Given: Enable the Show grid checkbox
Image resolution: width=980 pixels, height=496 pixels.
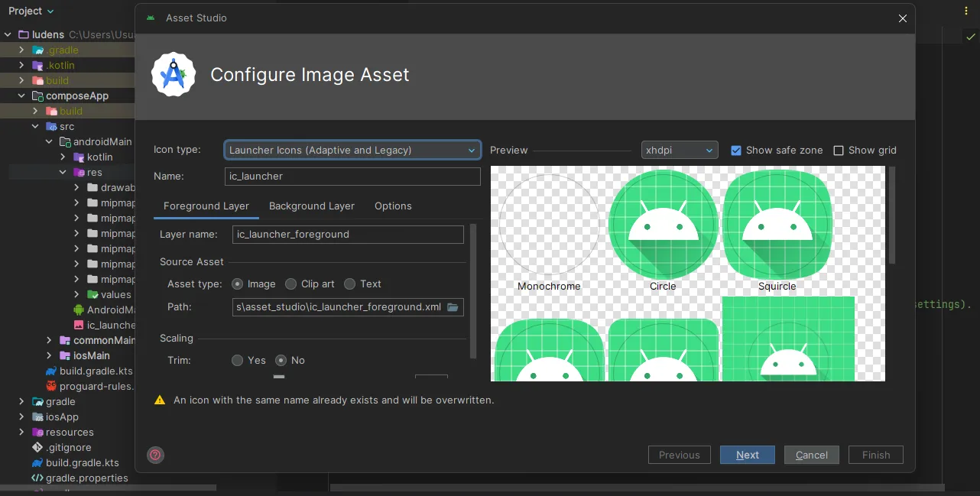Looking at the screenshot, I should (839, 150).
